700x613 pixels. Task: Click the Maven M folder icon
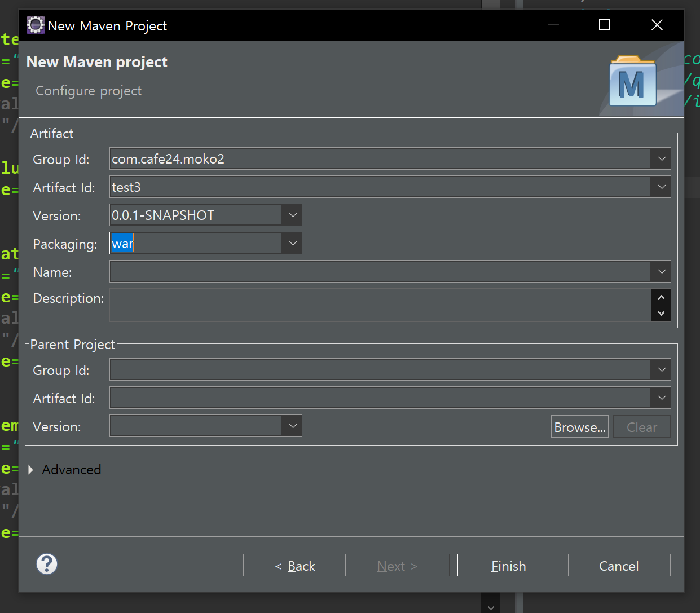[x=633, y=81]
